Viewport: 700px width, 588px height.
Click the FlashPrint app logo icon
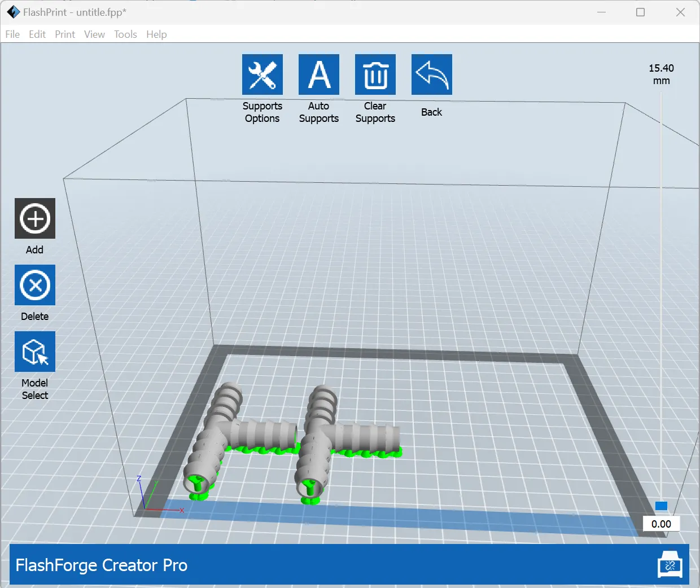[x=13, y=12]
